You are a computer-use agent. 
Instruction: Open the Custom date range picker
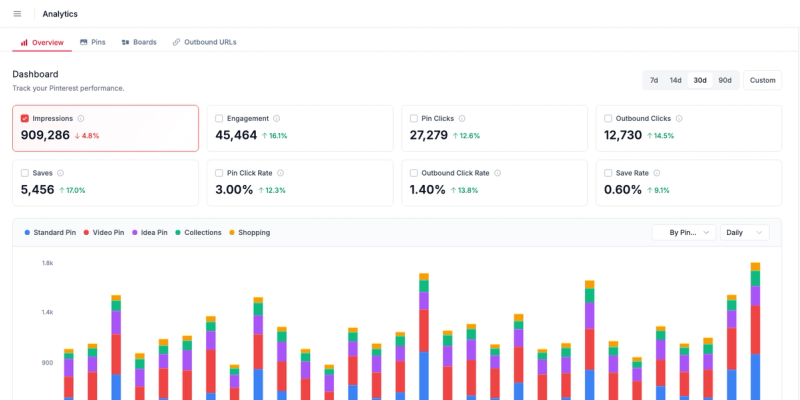(x=762, y=80)
